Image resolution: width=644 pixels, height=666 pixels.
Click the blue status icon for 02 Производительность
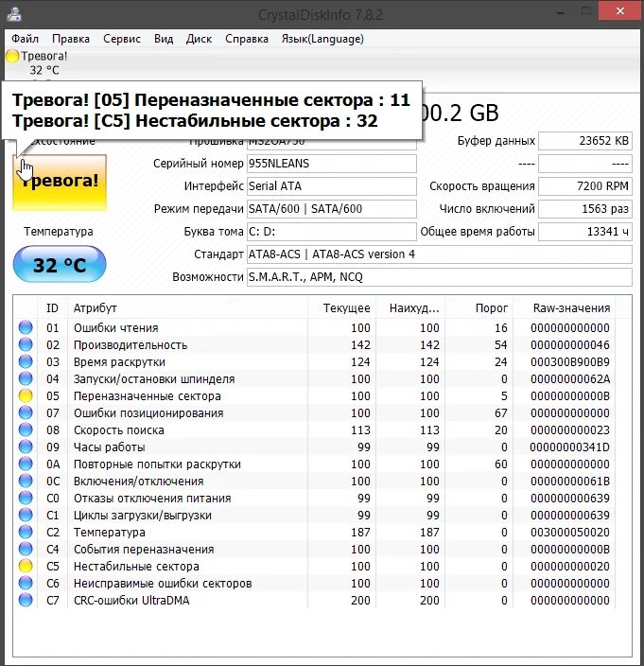[26, 344]
